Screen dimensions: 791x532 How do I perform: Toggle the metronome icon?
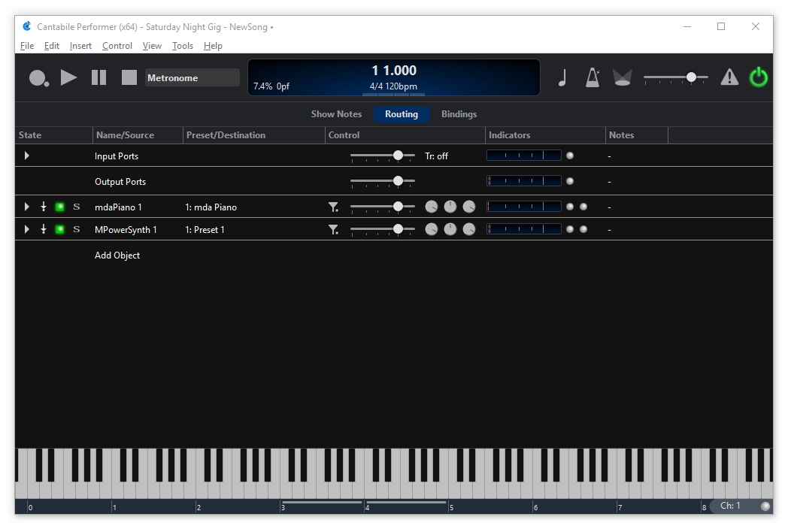pos(592,77)
